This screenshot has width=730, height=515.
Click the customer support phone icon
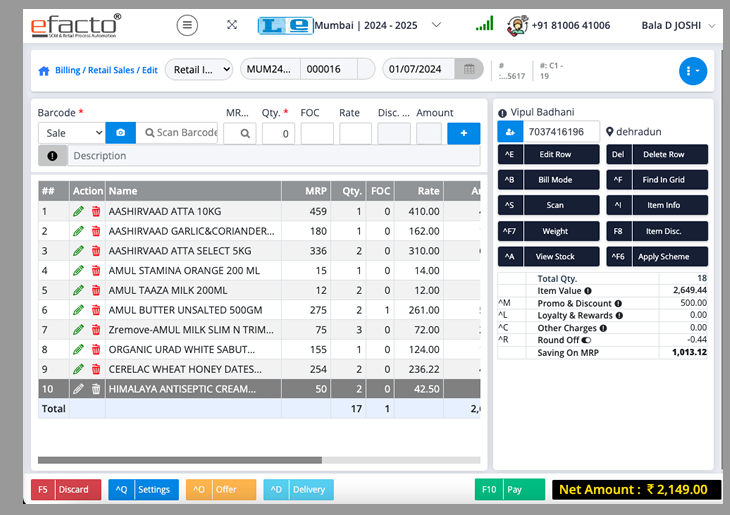[x=517, y=25]
